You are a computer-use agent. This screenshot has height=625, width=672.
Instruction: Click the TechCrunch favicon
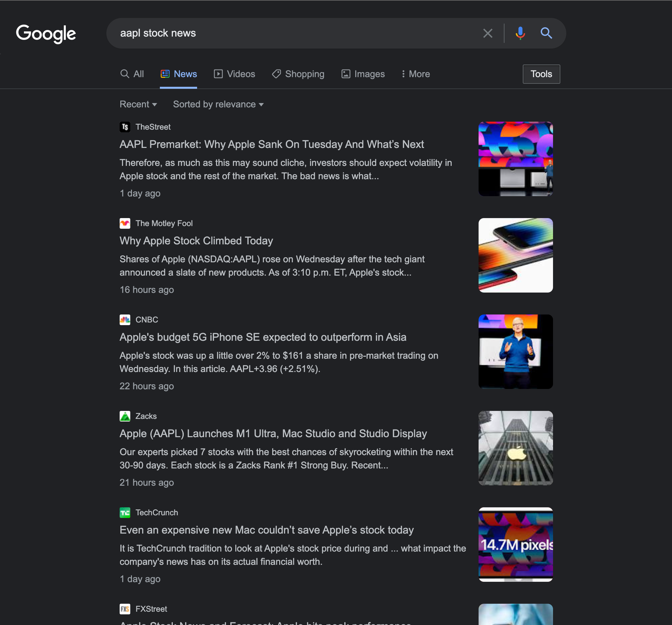[125, 512]
